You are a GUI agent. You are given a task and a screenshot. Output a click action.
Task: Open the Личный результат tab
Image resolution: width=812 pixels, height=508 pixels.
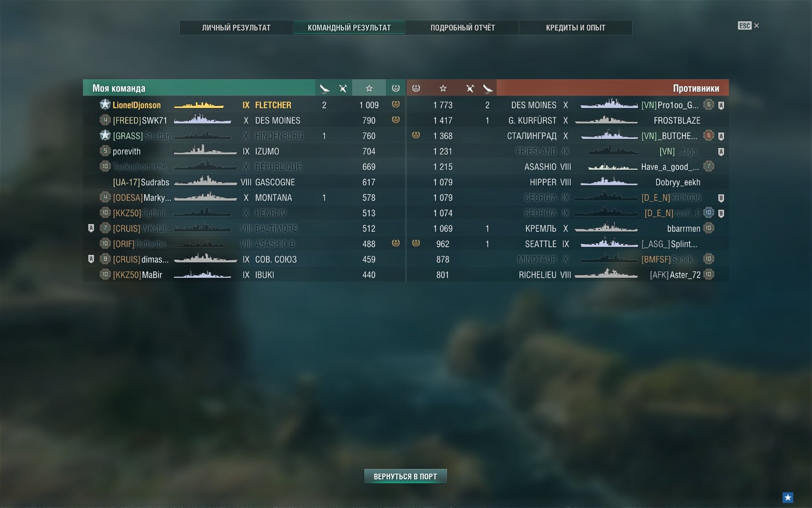click(x=236, y=28)
